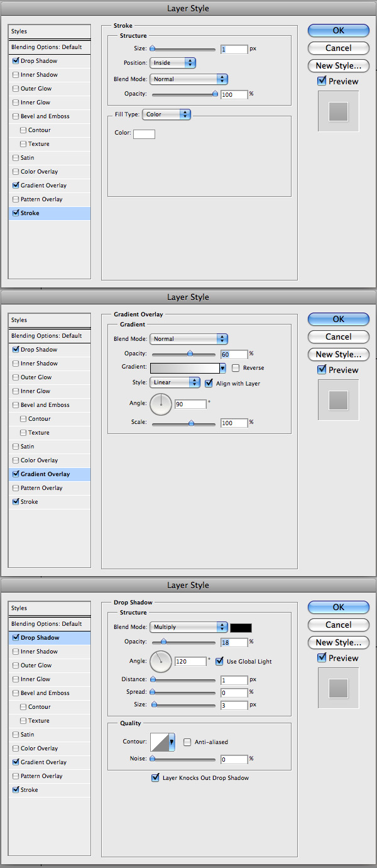Click Cancel in the Gradient Overlay dialog
The width and height of the screenshot is (377, 868).
338,337
